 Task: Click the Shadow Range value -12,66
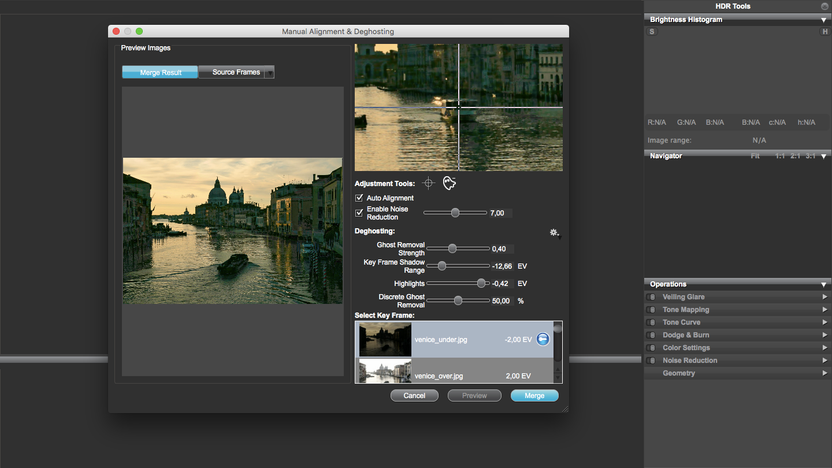tap(502, 266)
